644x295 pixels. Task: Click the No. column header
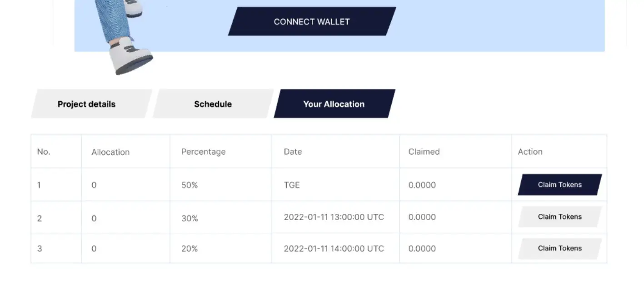coord(44,152)
